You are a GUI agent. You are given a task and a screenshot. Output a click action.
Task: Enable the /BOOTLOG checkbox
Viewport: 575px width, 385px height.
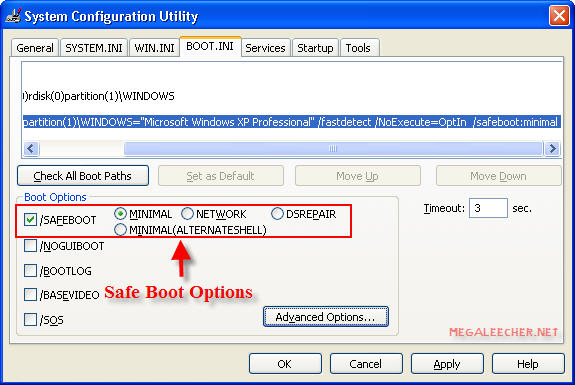pyautogui.click(x=30, y=271)
